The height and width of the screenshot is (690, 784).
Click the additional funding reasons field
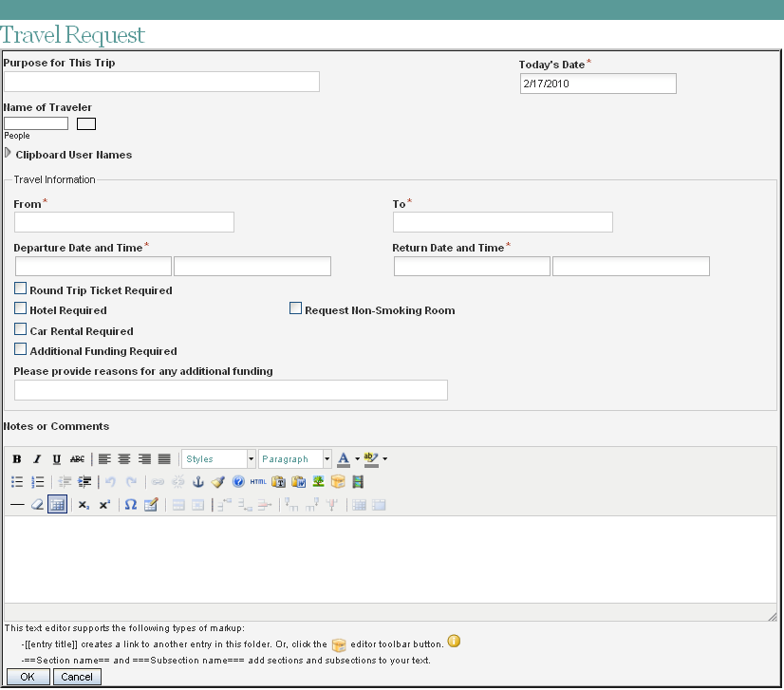point(231,390)
